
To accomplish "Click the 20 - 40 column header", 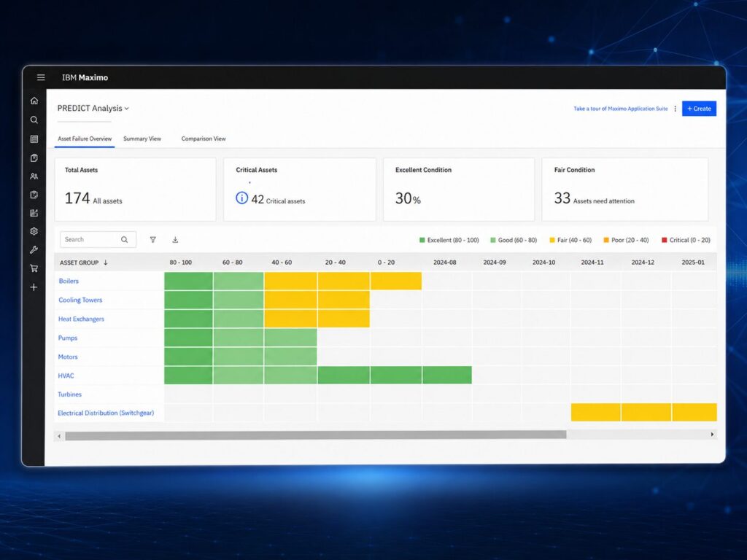I will pos(336,262).
